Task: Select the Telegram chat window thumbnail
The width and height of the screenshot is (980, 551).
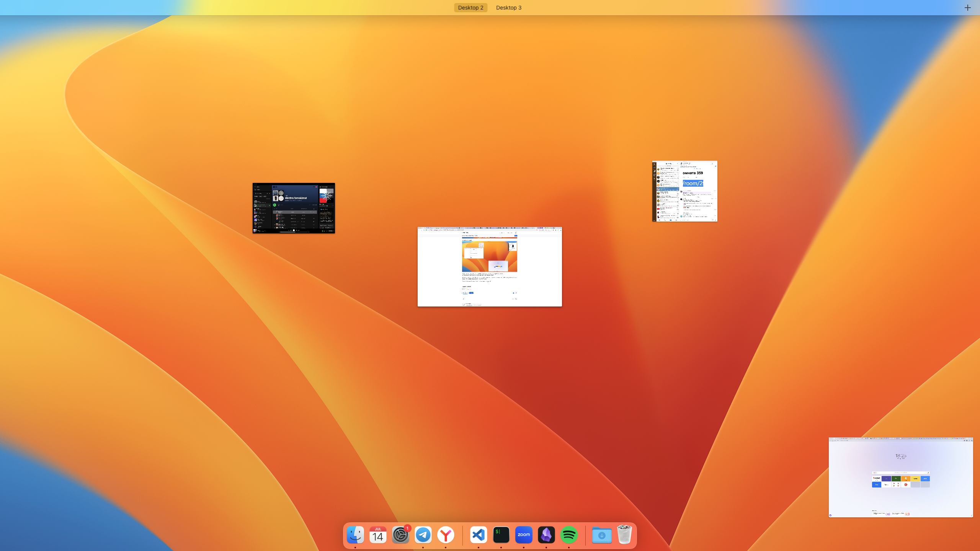Action: 684,191
